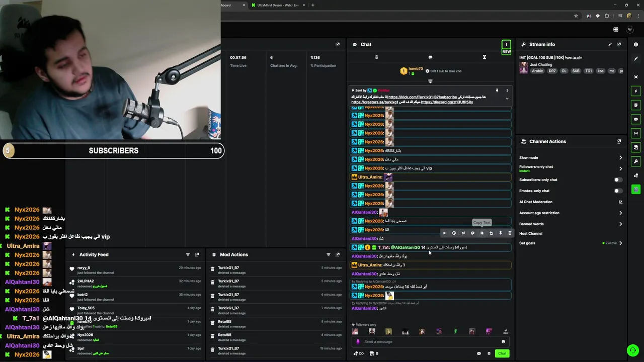Image resolution: width=644 pixels, height=362 pixels.
Task: Click delete trash icon in message toolbar
Action: click(510, 233)
